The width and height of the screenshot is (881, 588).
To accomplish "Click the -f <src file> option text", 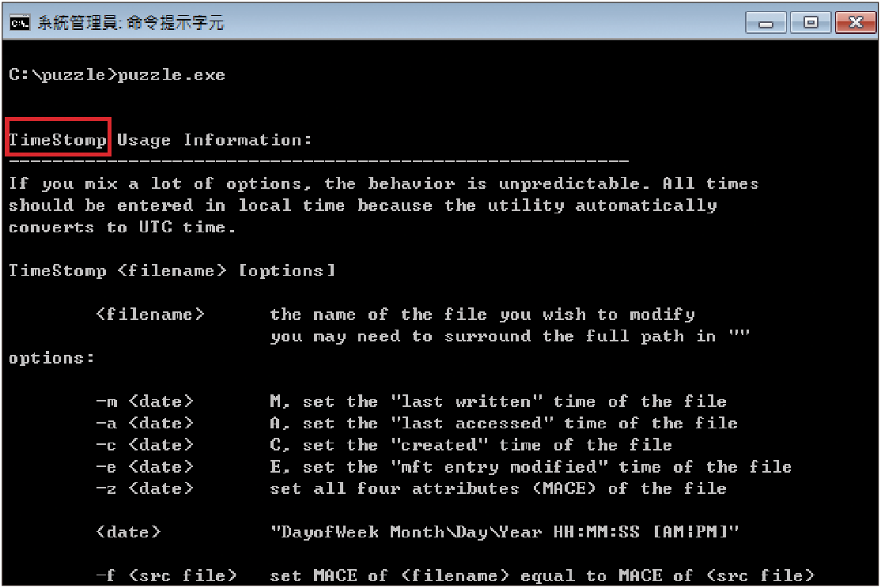I will [167, 575].
